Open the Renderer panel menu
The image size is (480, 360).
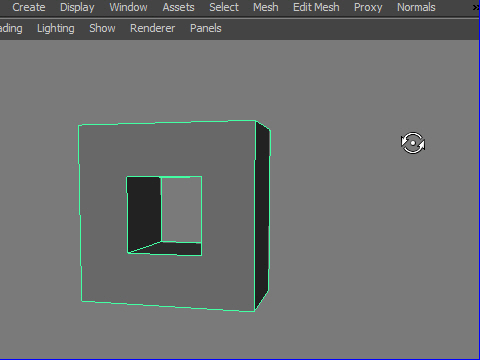(x=152, y=29)
